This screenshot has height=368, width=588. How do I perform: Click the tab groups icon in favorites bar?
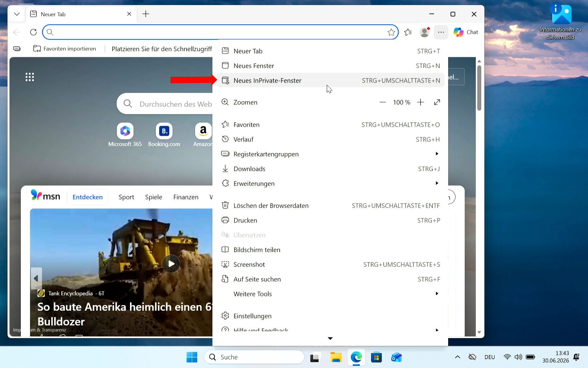pyautogui.click(x=17, y=49)
